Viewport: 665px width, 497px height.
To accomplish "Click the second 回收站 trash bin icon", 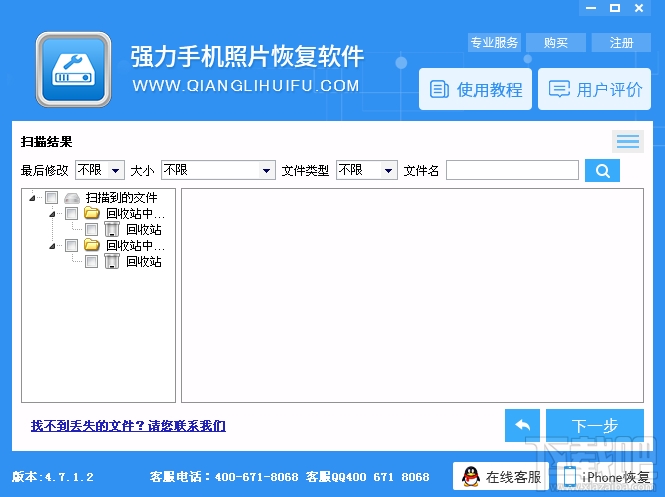I will pyautogui.click(x=112, y=261).
